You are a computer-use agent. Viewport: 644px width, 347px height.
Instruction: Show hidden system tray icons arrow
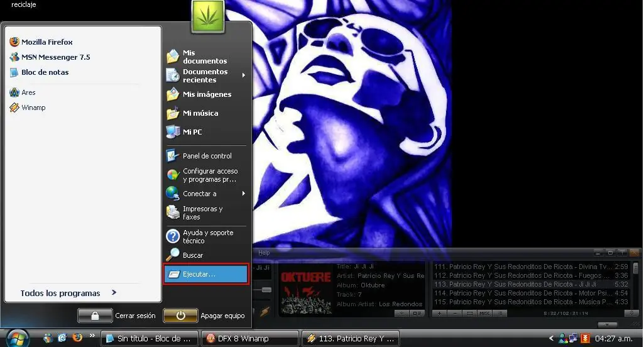pyautogui.click(x=552, y=338)
